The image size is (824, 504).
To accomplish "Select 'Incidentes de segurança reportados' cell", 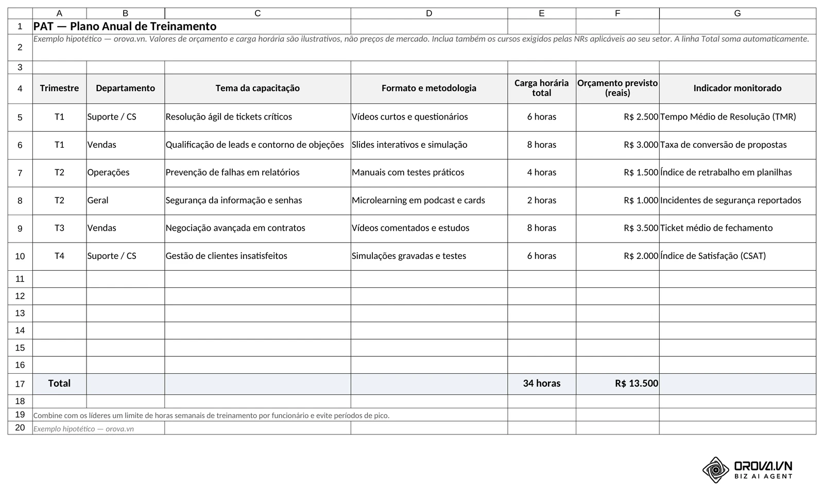I will coord(737,201).
